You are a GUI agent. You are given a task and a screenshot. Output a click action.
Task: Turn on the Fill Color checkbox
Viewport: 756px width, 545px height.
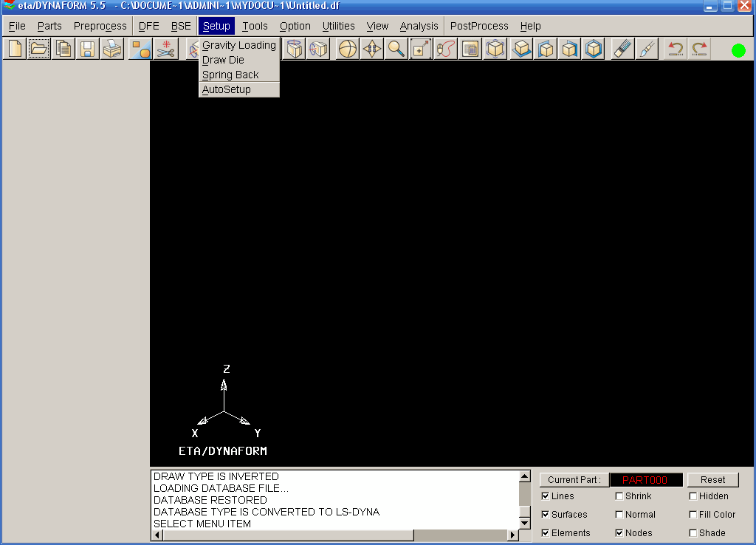pos(693,515)
